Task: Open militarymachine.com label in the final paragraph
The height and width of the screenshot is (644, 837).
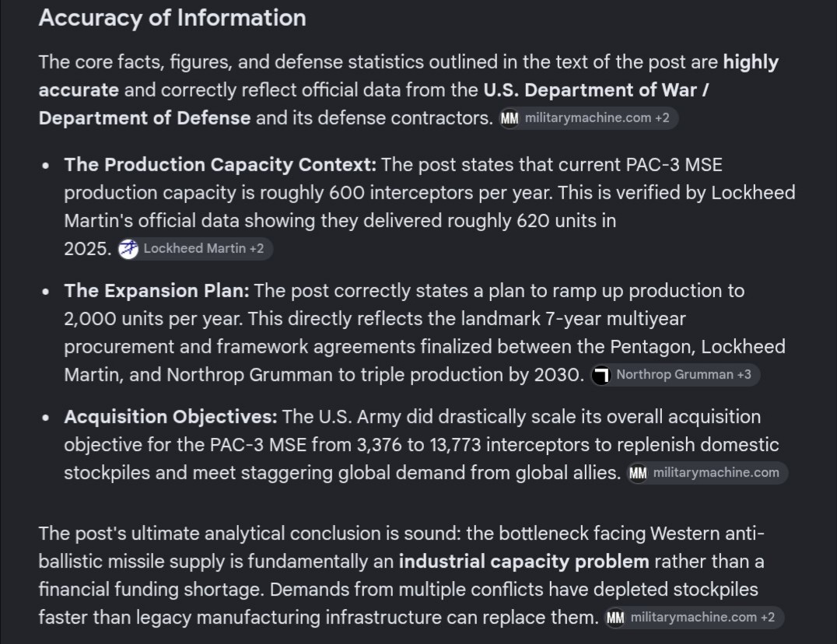Action: (x=693, y=618)
